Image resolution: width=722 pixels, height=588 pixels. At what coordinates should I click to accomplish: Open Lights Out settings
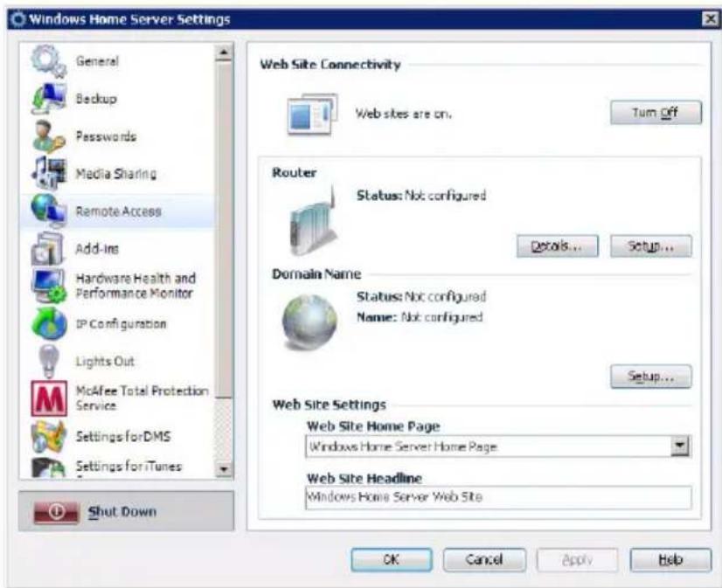[x=117, y=361]
